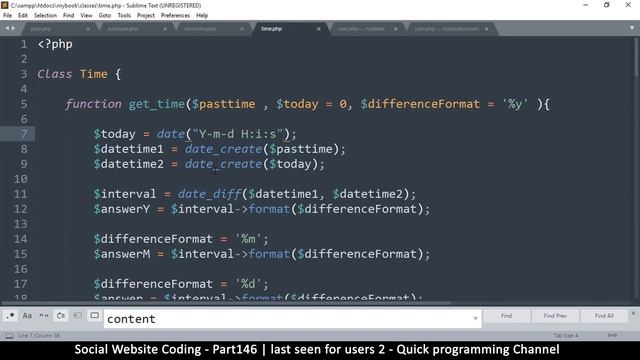The image size is (640, 360).
Task: Close the find panel
Action: pyautogui.click(x=633, y=313)
